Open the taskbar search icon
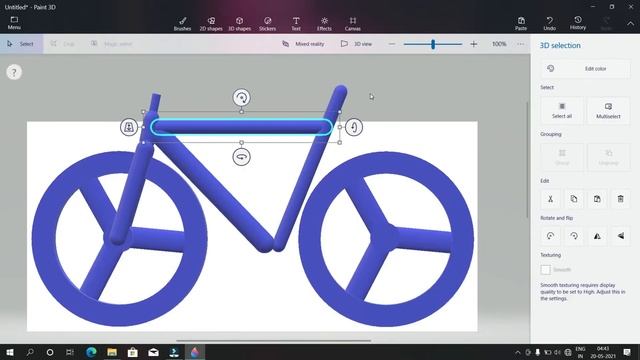Image resolution: width=640 pixels, height=360 pixels. click(30, 352)
